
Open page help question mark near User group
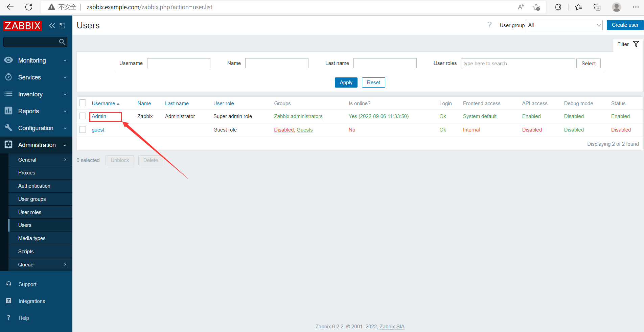[x=489, y=25]
